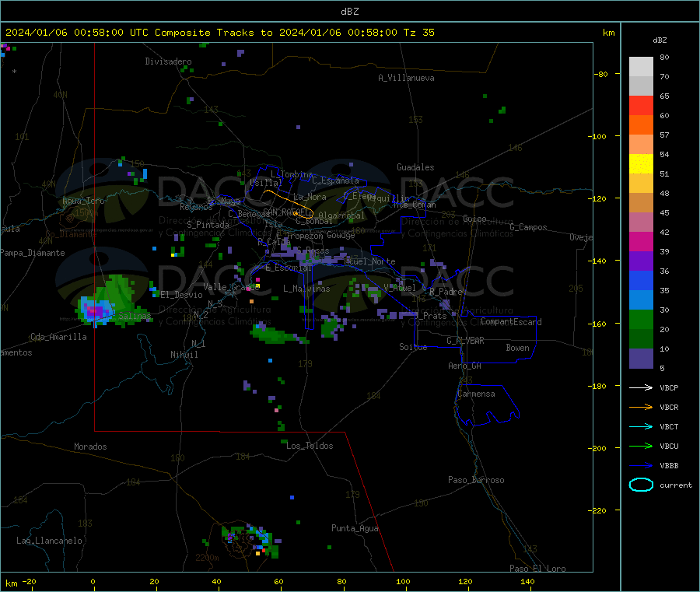This screenshot has width=700, height=592.
Task: Click the 'Guadales' map label
Action: (415, 167)
